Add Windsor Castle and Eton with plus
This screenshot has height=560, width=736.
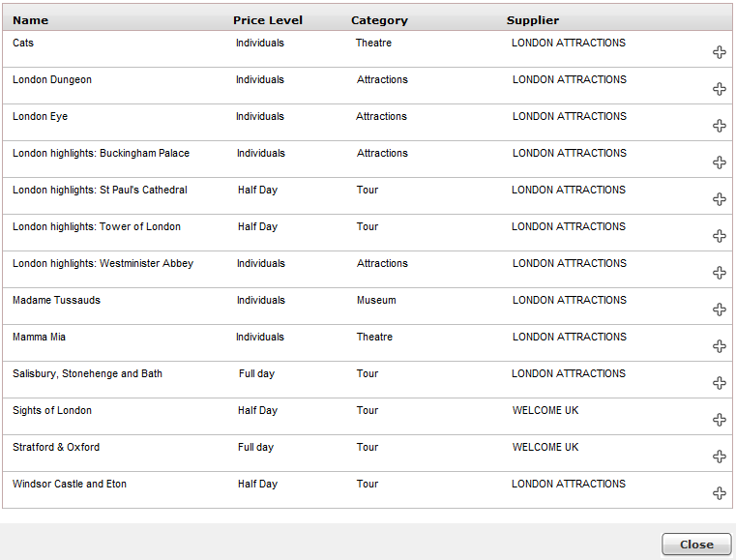click(x=720, y=493)
